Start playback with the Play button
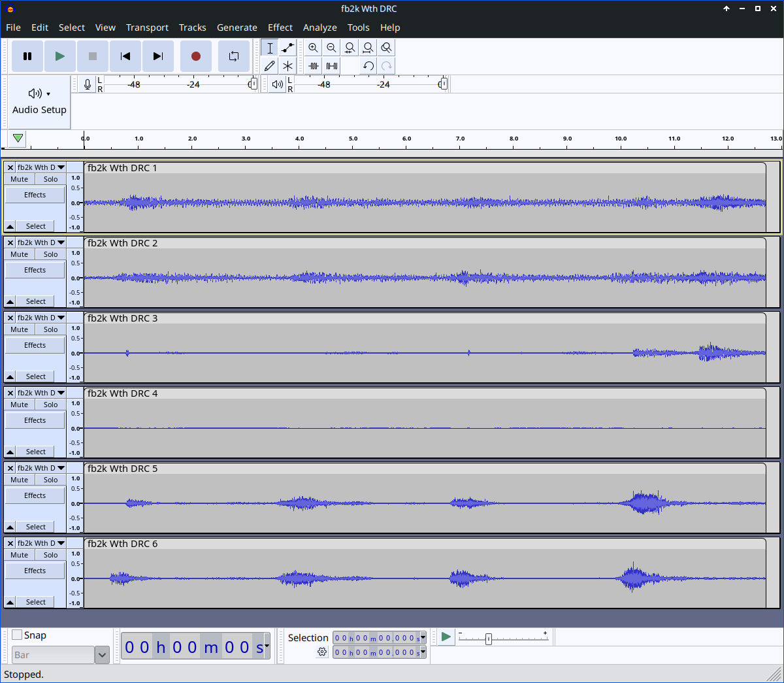 pos(60,56)
